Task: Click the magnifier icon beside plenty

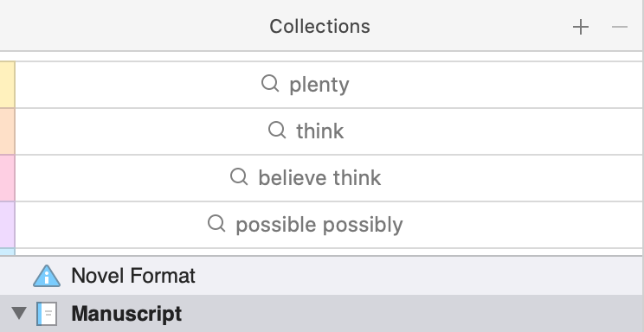Action: 270,84
